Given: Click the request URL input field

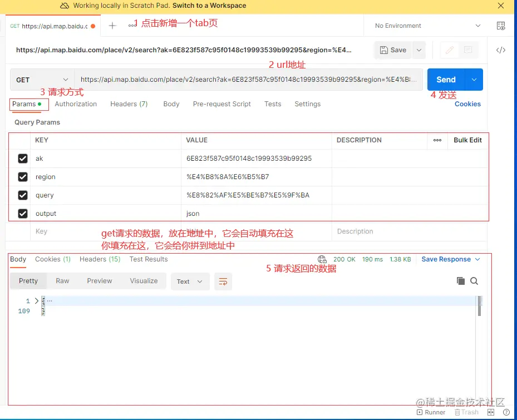Looking at the screenshot, I should point(248,80).
